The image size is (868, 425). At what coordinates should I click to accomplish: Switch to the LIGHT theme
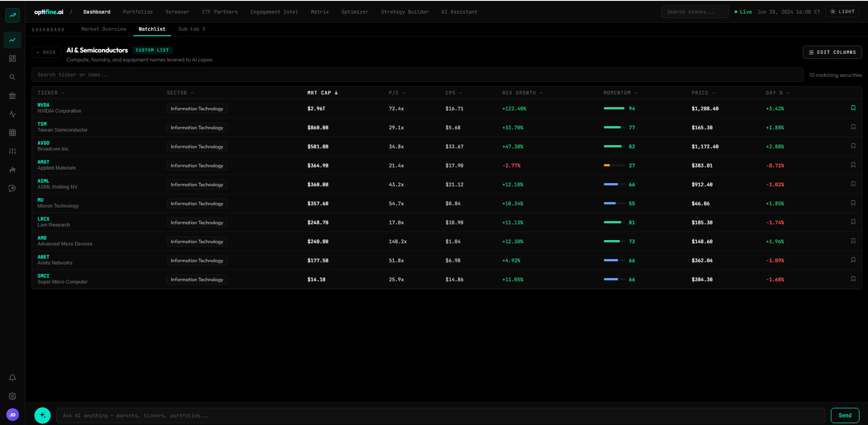coord(842,12)
